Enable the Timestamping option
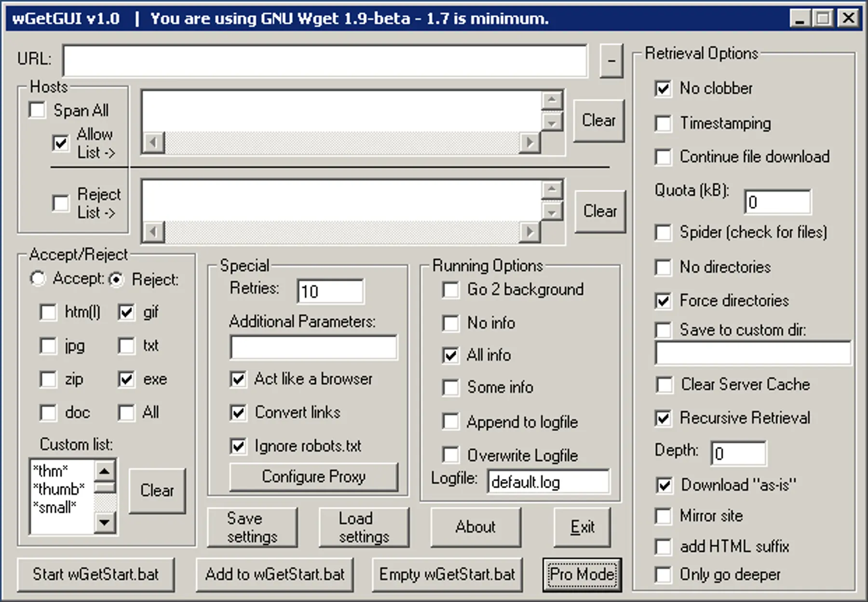Image resolution: width=868 pixels, height=602 pixels. [663, 124]
